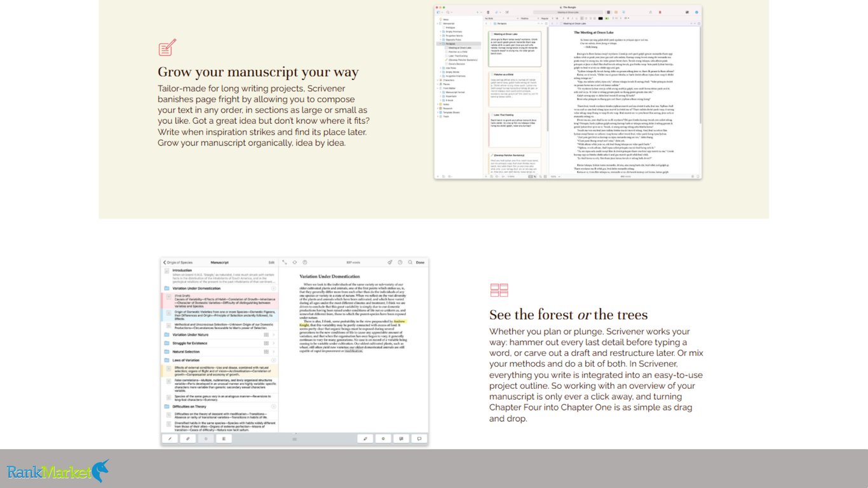Click the RankMarket logo

click(x=58, y=471)
